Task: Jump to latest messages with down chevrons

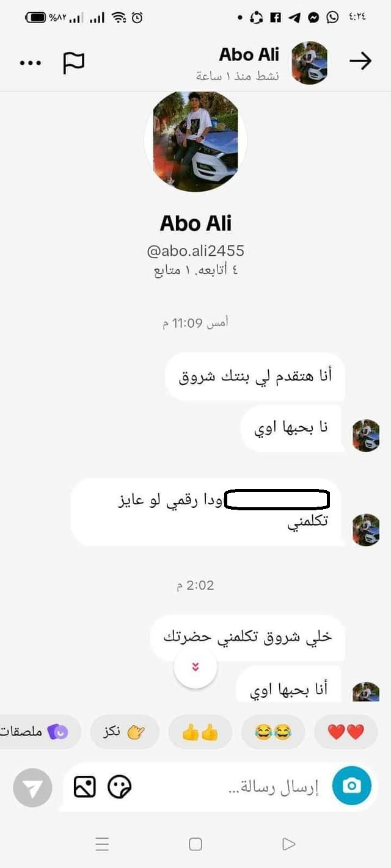Action: pos(195,667)
